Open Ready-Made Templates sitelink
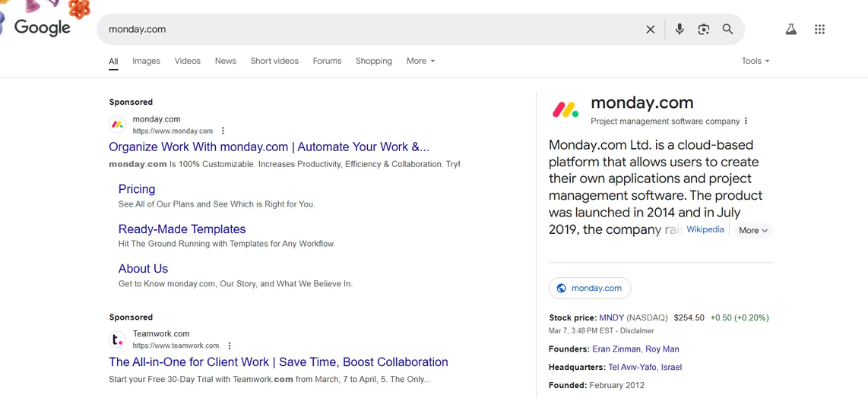868x404 pixels. 182,229
